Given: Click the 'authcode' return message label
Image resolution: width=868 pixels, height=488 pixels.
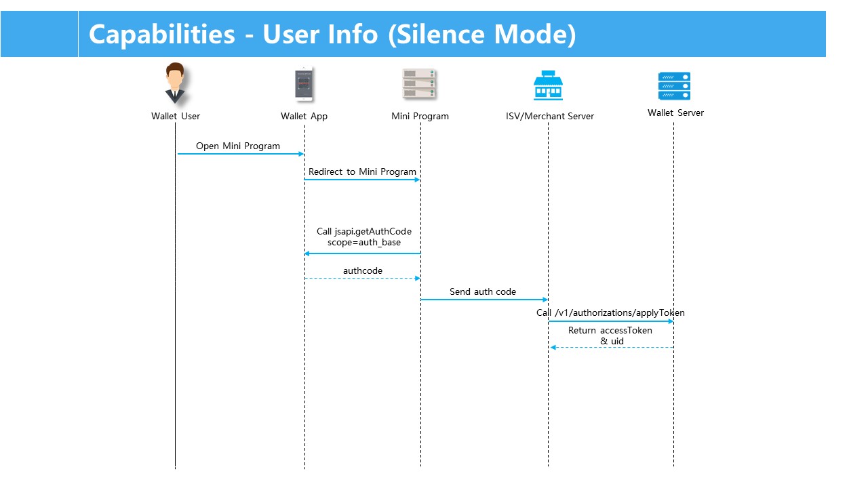Looking at the screenshot, I should tap(362, 270).
